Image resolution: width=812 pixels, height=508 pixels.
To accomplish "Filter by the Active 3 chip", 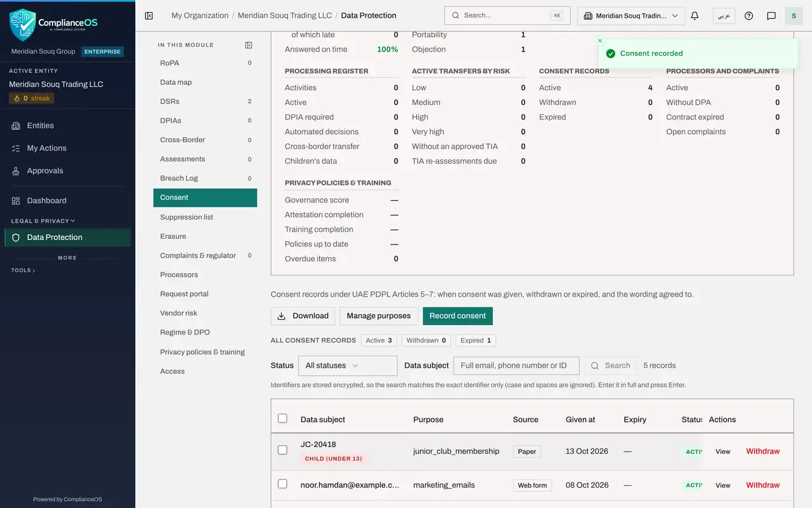I will click(379, 340).
